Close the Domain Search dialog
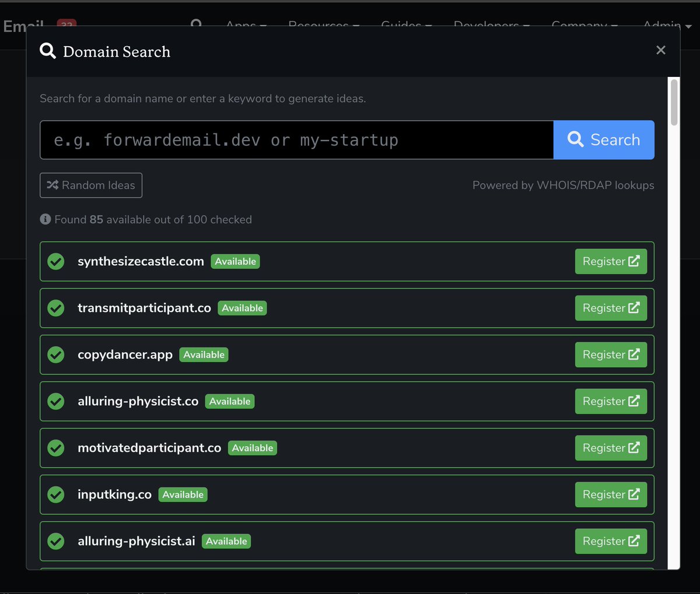Image resolution: width=700 pixels, height=594 pixels. tap(661, 50)
